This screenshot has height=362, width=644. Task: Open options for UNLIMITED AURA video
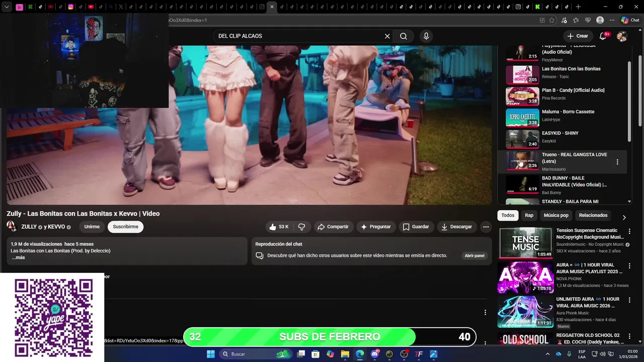coord(629,300)
